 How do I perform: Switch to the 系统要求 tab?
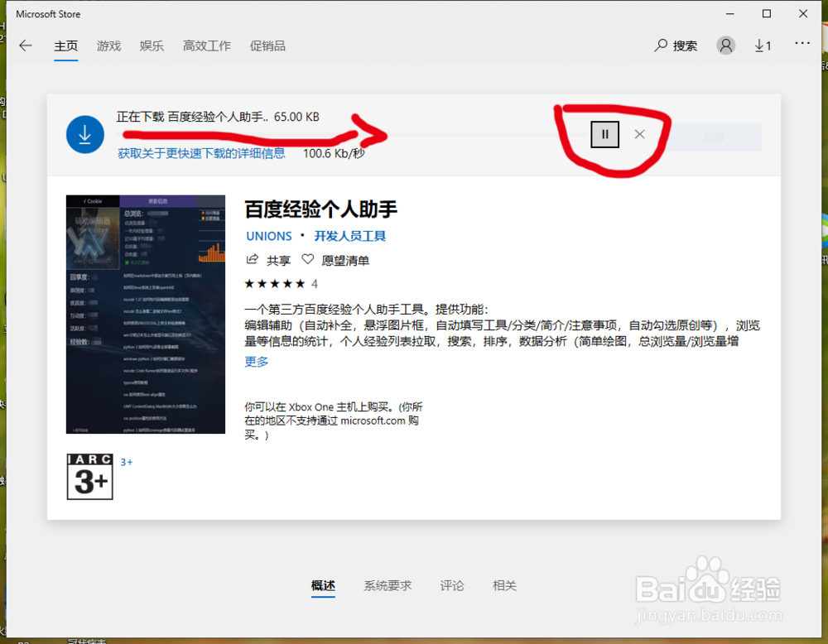click(x=387, y=585)
